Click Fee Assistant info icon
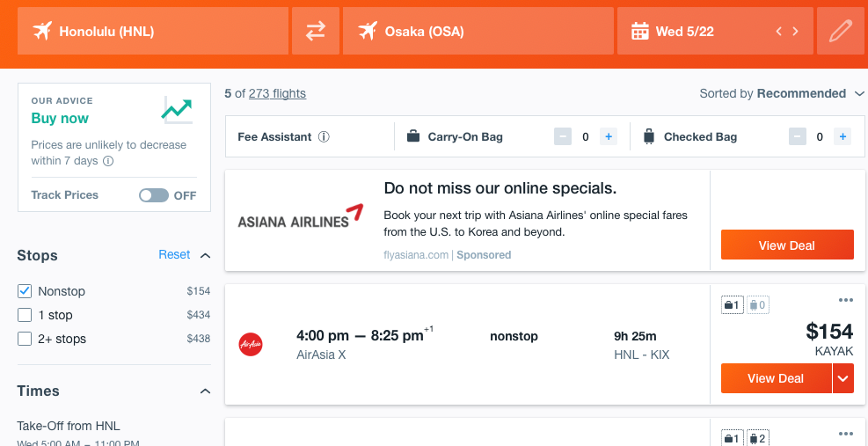This screenshot has height=446, width=868. (x=324, y=137)
